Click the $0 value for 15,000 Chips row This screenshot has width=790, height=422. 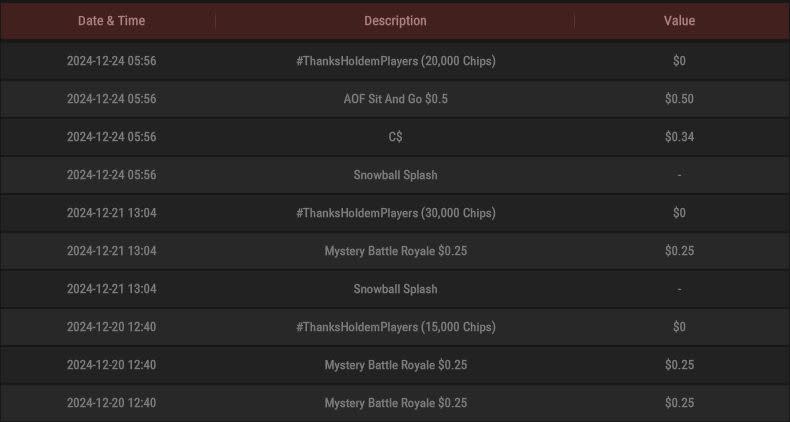[679, 327]
